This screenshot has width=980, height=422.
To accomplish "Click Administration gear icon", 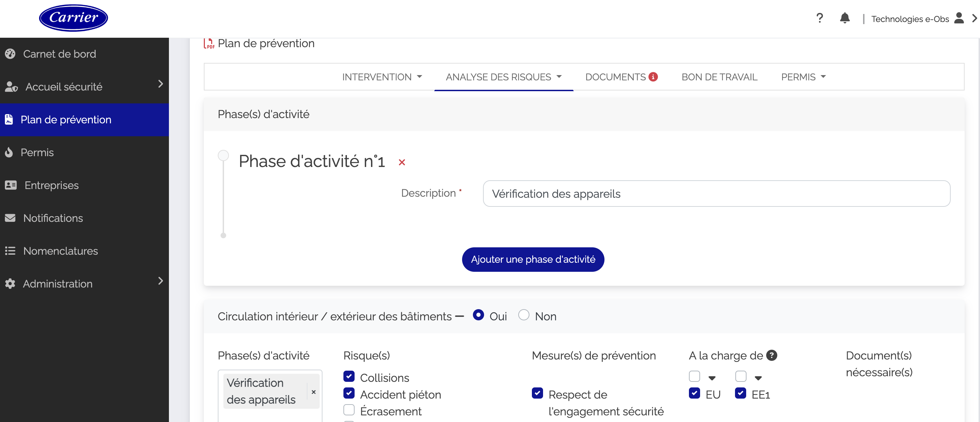I will pos(10,284).
